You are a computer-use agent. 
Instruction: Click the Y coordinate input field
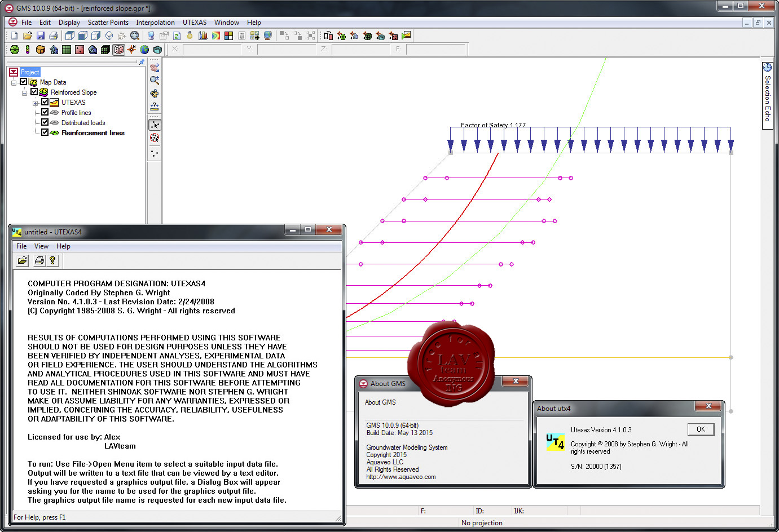click(287, 50)
